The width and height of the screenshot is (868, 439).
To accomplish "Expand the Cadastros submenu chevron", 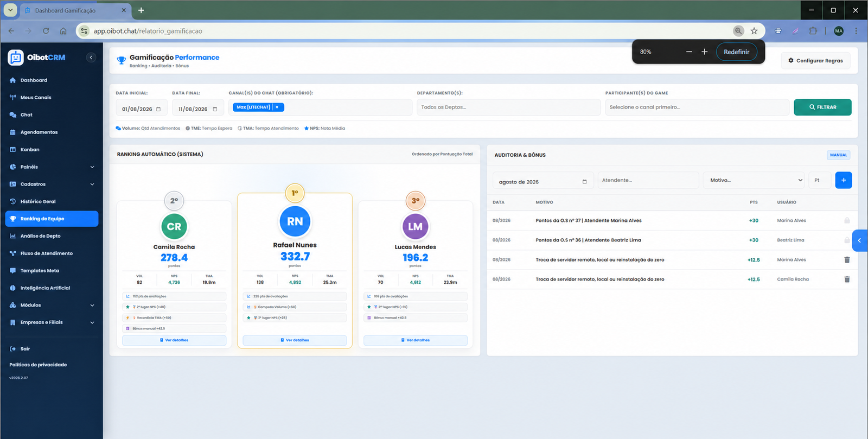I will coord(92,184).
